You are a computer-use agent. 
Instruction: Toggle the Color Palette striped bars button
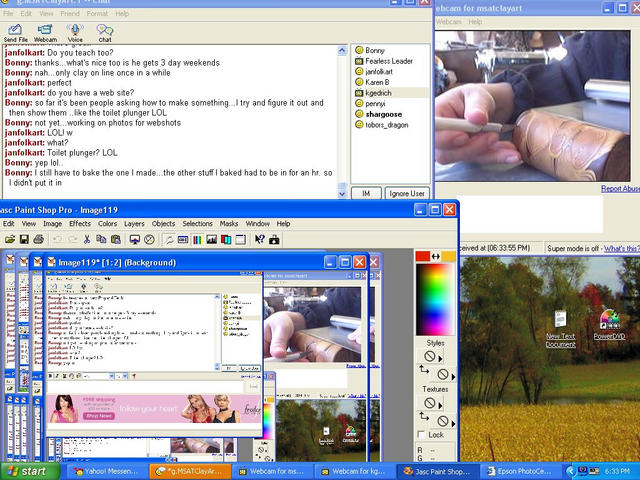tap(197, 240)
